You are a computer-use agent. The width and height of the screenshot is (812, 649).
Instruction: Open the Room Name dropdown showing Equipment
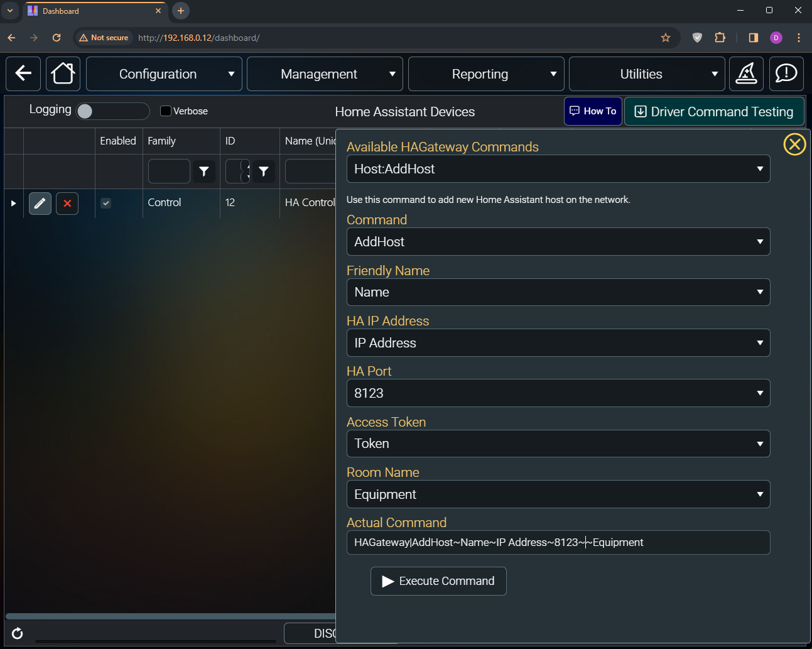pyautogui.click(x=558, y=494)
